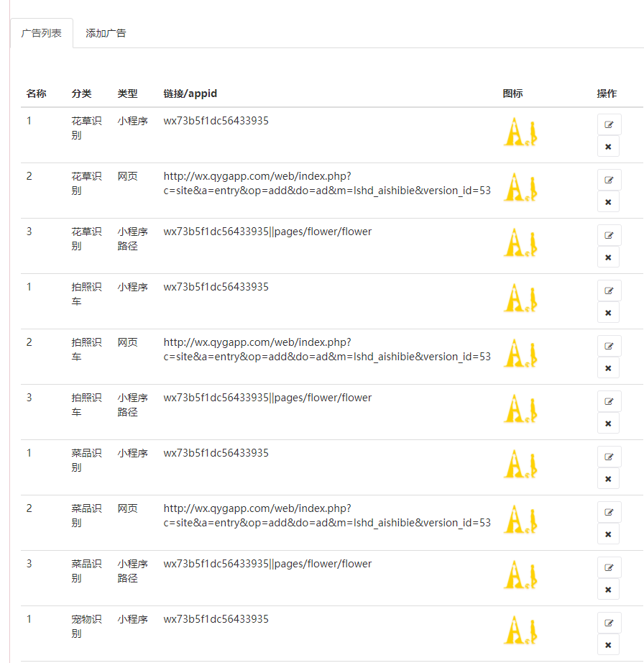Image resolution: width=644 pixels, height=663 pixels.
Task: Delete the 花草识别 小程序路径 ad
Action: (x=609, y=257)
